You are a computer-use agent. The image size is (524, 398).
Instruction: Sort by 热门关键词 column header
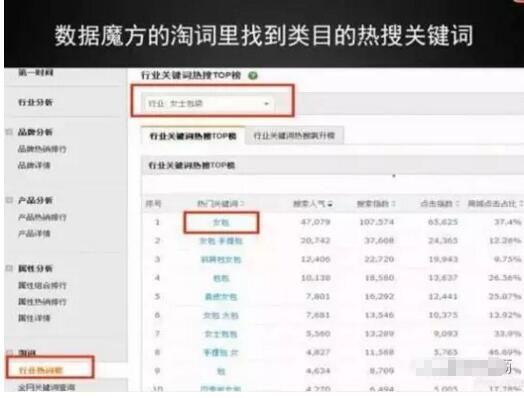click(221, 204)
